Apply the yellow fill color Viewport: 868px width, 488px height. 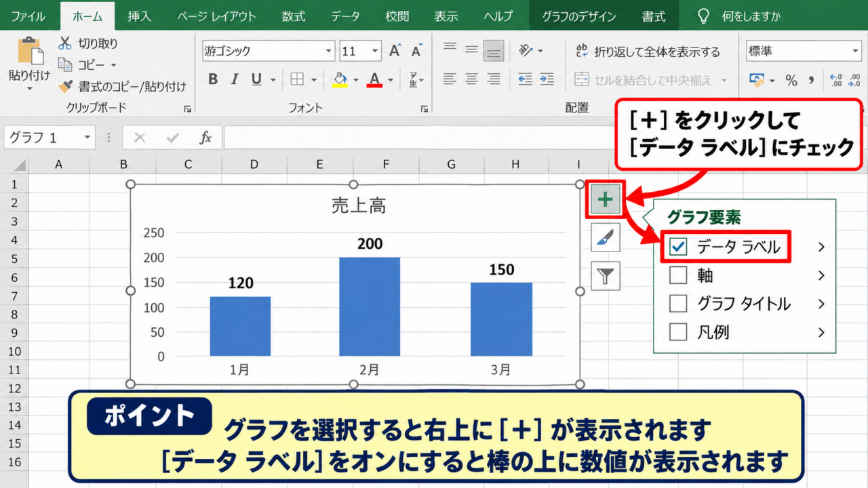pyautogui.click(x=340, y=80)
